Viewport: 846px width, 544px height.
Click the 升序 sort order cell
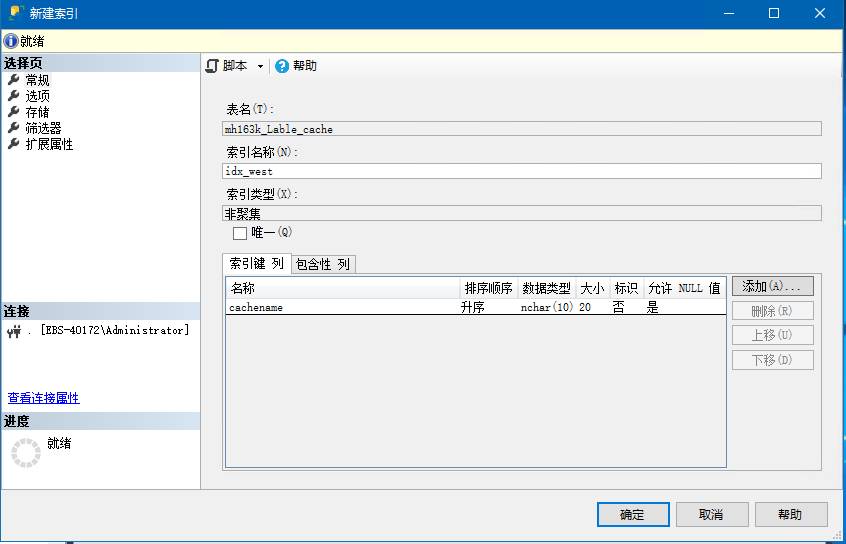click(x=473, y=308)
